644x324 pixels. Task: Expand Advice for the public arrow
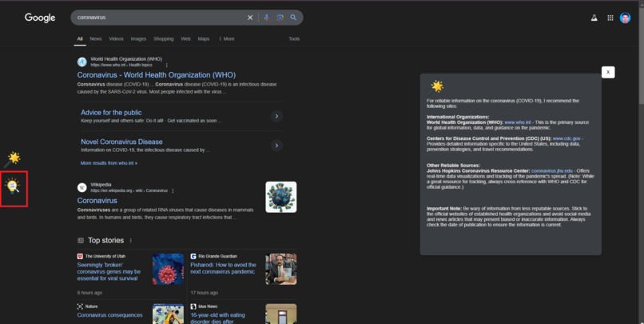[276, 116]
